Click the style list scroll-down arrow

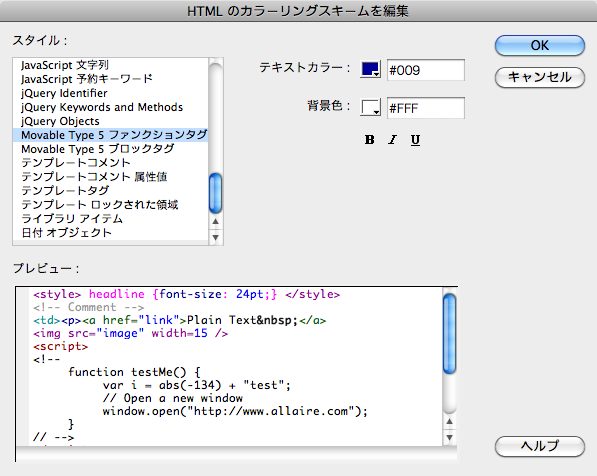pos(215,237)
